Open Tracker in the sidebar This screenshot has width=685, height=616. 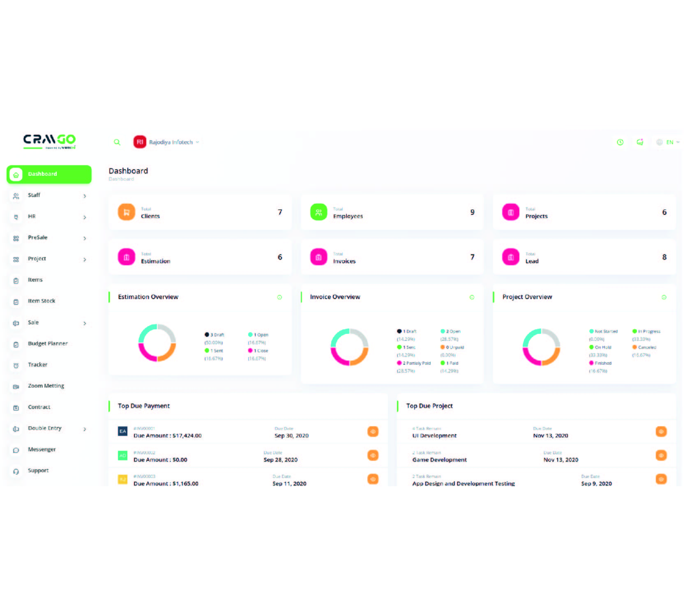[x=38, y=365]
